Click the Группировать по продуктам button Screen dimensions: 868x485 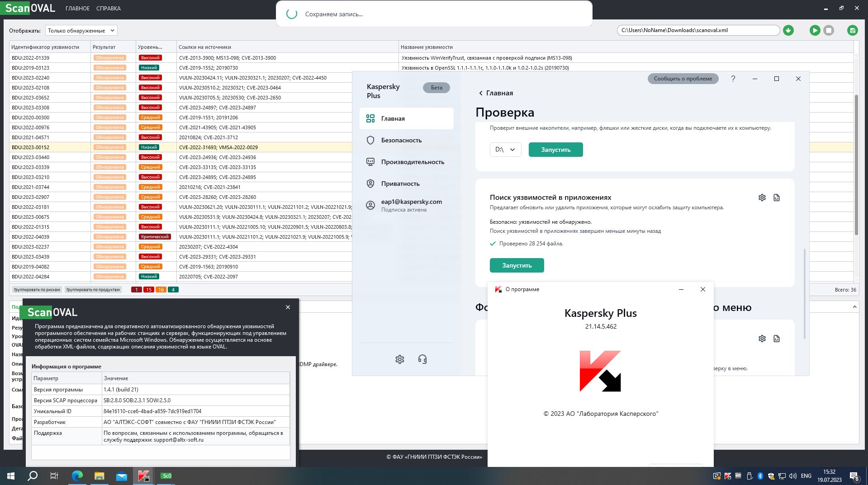click(93, 290)
